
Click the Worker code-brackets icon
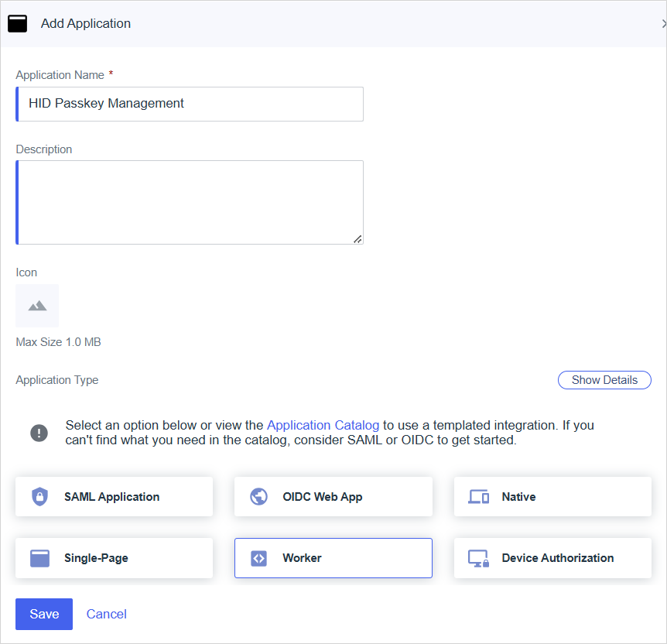[259, 558]
